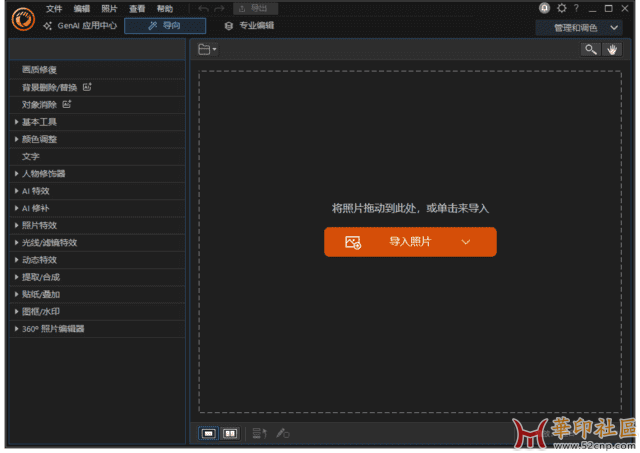Select the zoom magnifier tool
The width and height of the screenshot is (640, 453).
[x=591, y=49]
